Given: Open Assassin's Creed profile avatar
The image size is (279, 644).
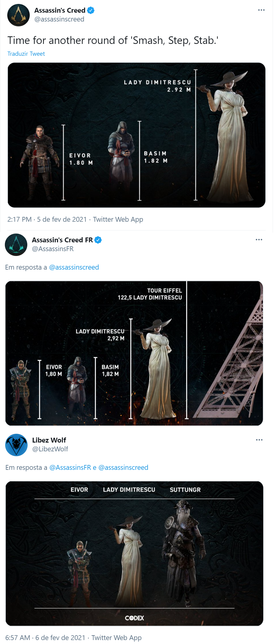Looking at the screenshot, I should click(18, 15).
